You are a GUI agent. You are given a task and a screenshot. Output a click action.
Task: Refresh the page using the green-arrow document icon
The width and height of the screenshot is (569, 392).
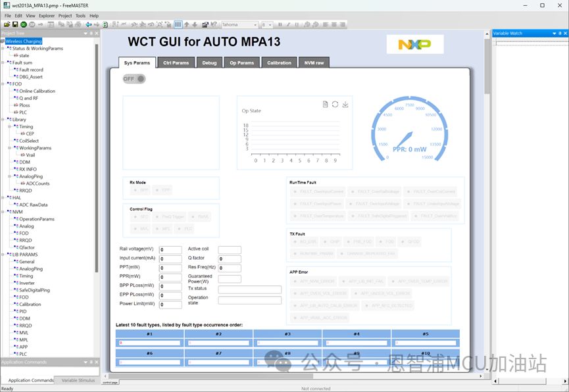point(105,25)
